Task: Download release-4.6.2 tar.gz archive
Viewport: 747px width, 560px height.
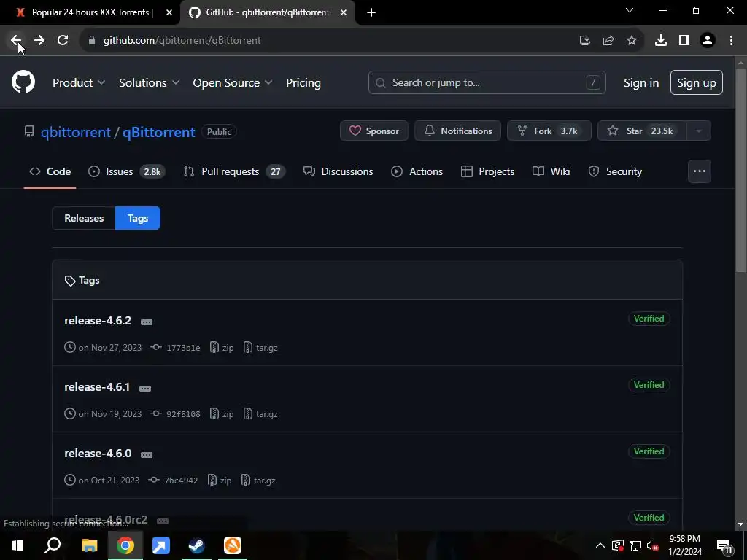Action: (x=260, y=348)
